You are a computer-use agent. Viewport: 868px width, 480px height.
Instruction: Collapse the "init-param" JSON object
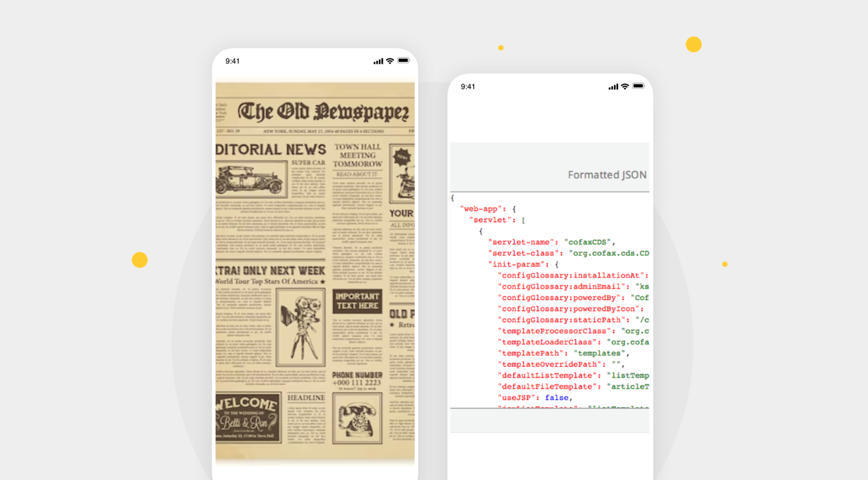[557, 265]
